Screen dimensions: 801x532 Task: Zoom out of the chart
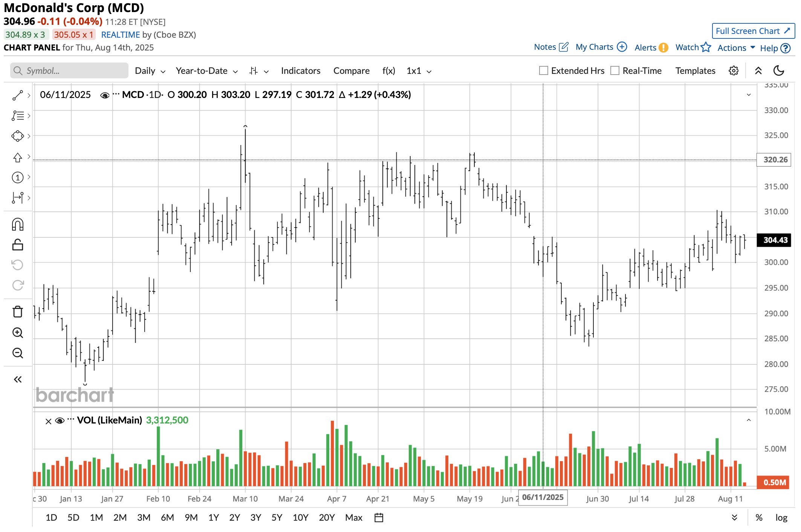17,353
